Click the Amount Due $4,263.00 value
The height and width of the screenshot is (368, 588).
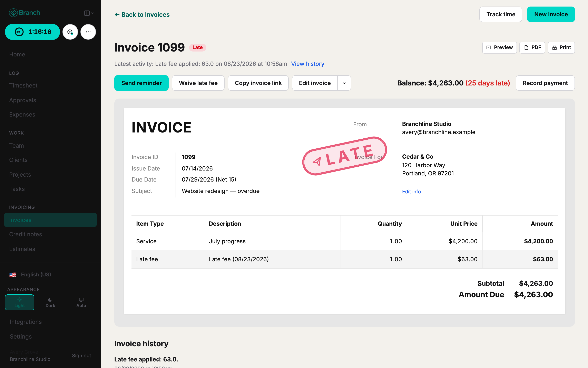click(x=533, y=294)
